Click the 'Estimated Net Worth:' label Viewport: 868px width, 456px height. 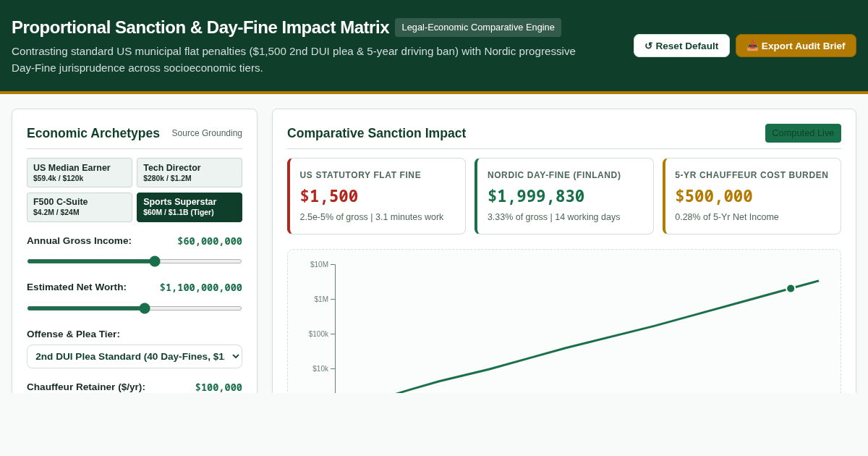tap(77, 287)
